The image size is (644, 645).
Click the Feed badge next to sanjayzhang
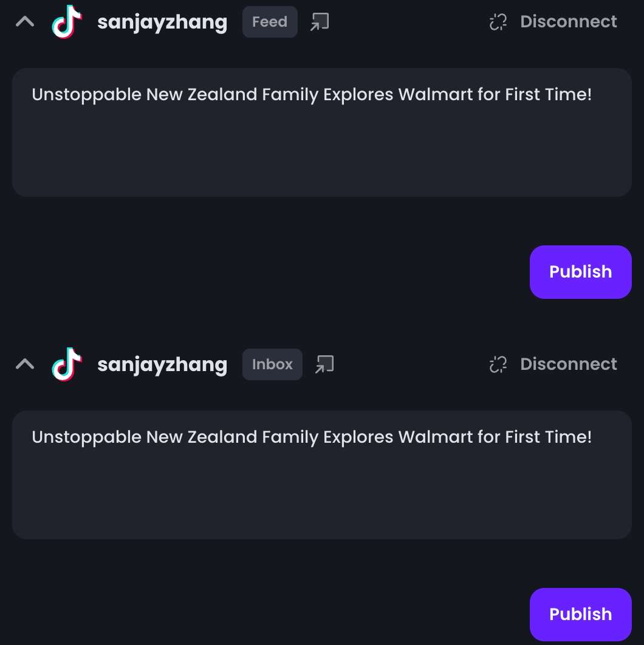click(x=270, y=22)
